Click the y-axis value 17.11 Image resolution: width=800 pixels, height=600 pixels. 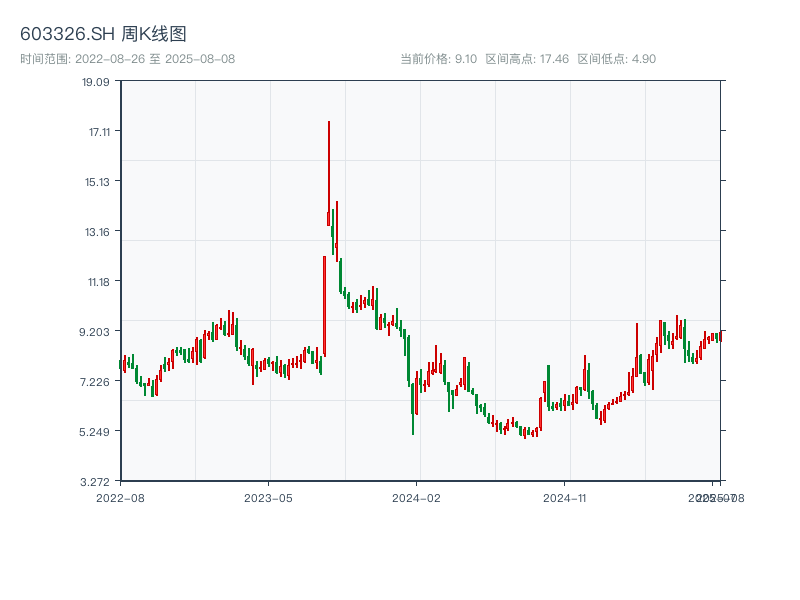99,132
